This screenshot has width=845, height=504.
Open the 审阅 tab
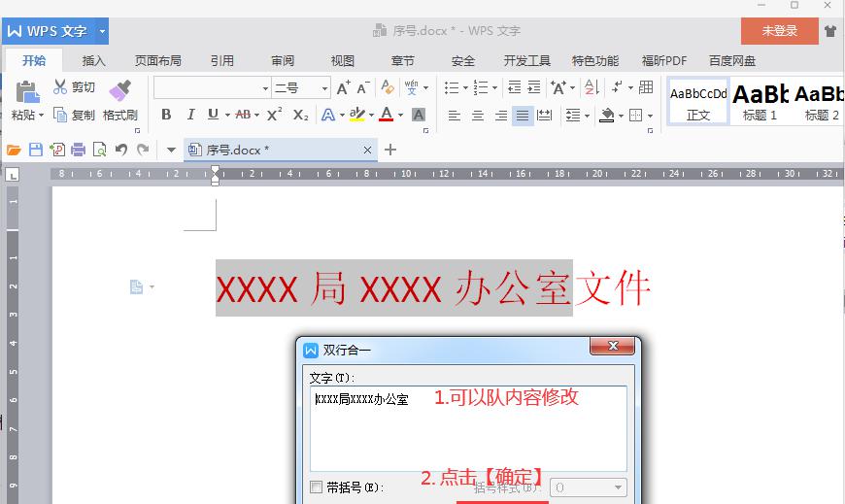coord(283,61)
